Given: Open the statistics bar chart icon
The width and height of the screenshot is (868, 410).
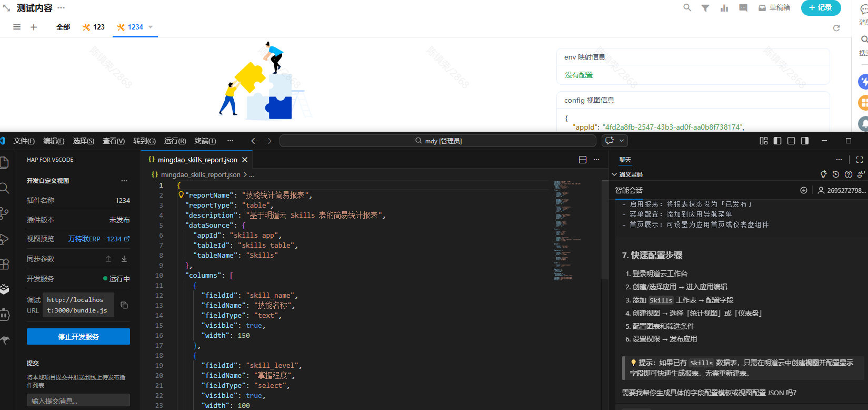Looking at the screenshot, I should [x=724, y=8].
